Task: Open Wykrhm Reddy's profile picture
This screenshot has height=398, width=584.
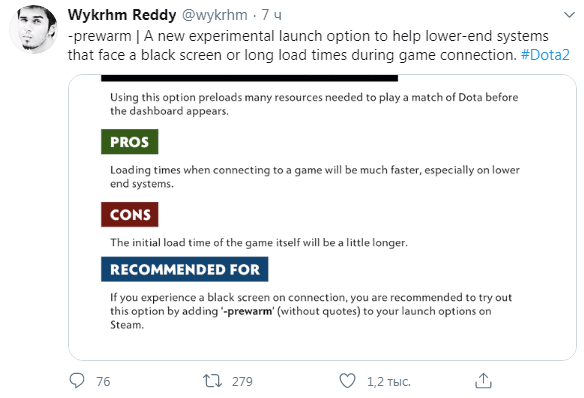Action: click(33, 29)
